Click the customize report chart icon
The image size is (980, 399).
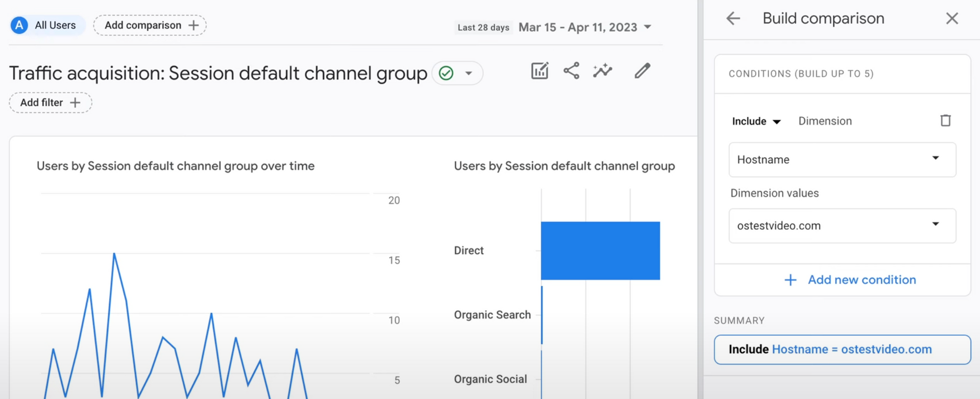pyautogui.click(x=540, y=71)
